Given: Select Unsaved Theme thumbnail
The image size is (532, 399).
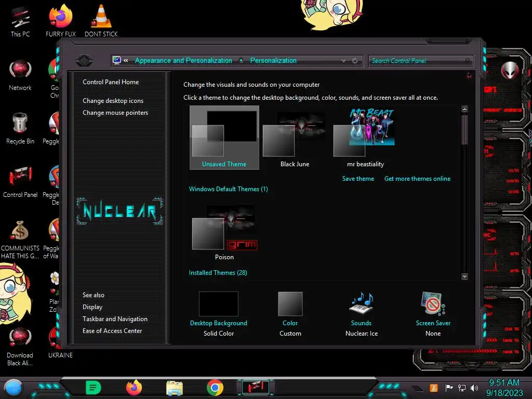Looking at the screenshot, I should 224,137.
